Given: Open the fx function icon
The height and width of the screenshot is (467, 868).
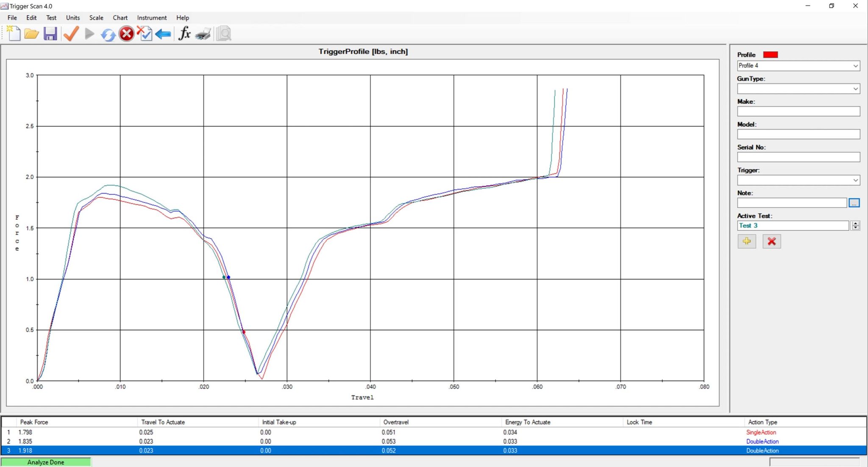Looking at the screenshot, I should [x=184, y=33].
